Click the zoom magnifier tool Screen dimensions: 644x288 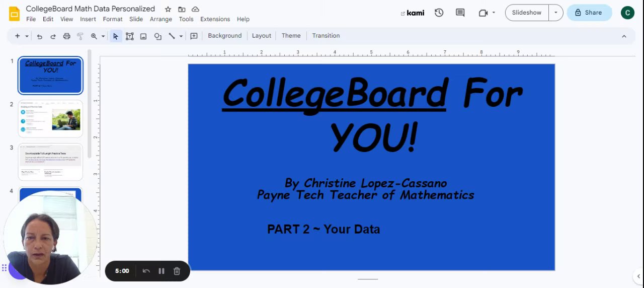tap(94, 36)
